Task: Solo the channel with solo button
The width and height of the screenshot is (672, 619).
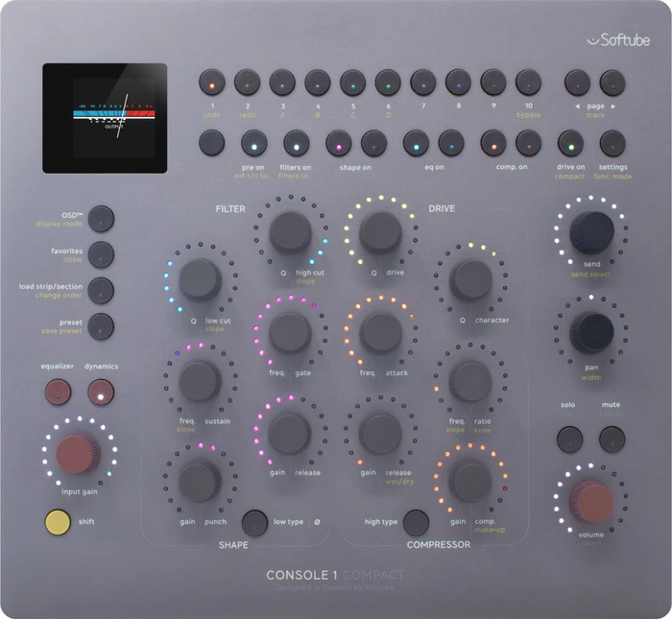Action: tap(569, 440)
